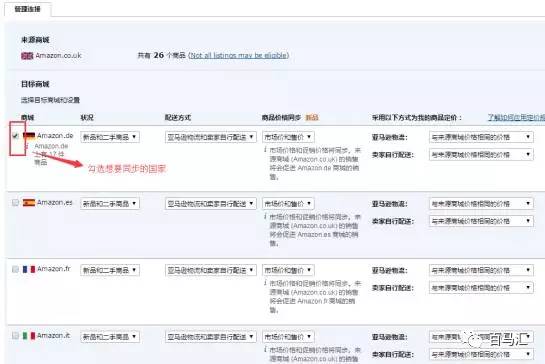Image resolution: width=545 pixels, height=364 pixels.
Task: Open the 商品价格同步 dropdown for Amazon.es
Action: pyautogui.click(x=288, y=203)
